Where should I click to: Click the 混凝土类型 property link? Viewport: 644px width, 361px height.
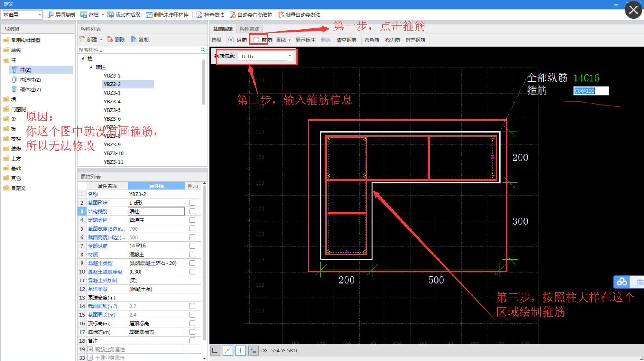[x=100, y=263]
